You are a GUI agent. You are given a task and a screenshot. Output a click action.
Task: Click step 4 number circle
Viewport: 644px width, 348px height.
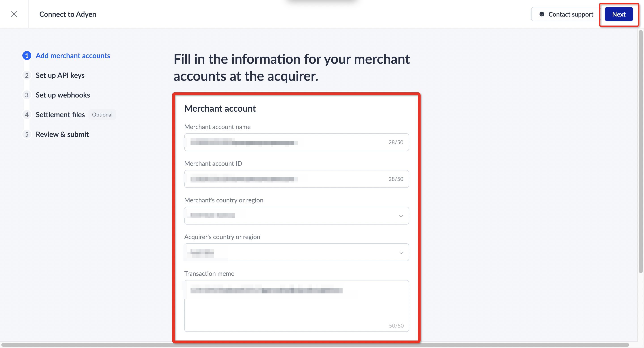point(27,115)
